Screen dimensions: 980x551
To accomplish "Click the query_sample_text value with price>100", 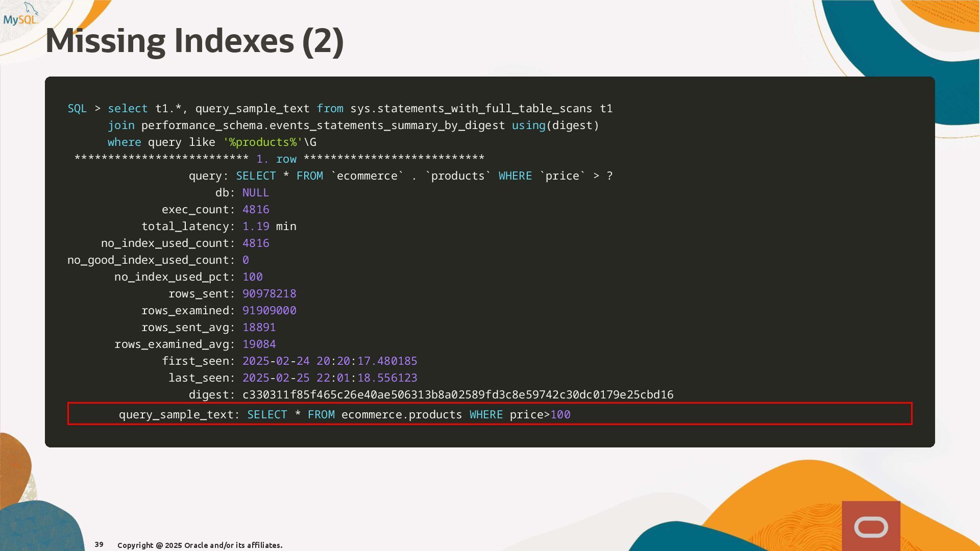I will tap(409, 415).
